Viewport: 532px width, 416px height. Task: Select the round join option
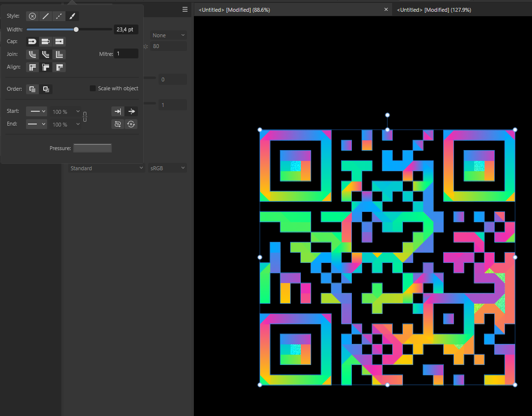(32, 54)
